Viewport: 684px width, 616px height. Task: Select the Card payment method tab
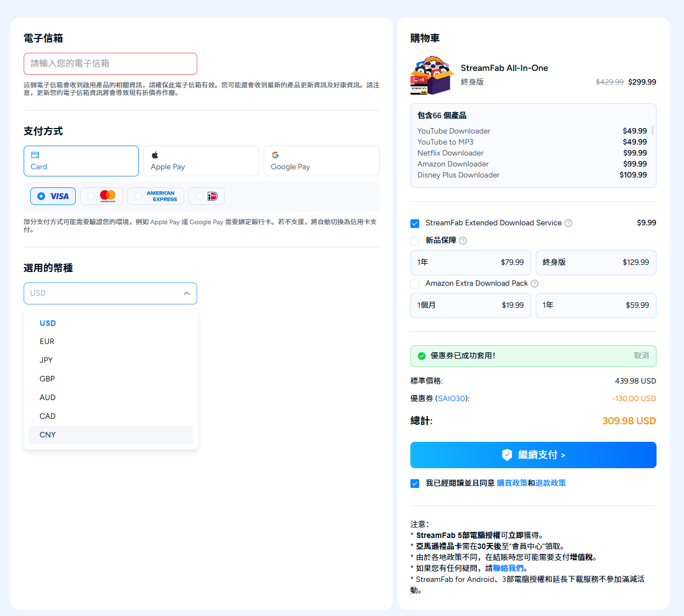tap(81, 161)
